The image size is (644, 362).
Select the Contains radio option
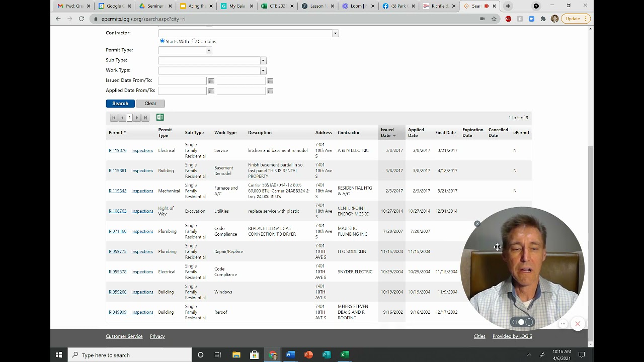(194, 41)
